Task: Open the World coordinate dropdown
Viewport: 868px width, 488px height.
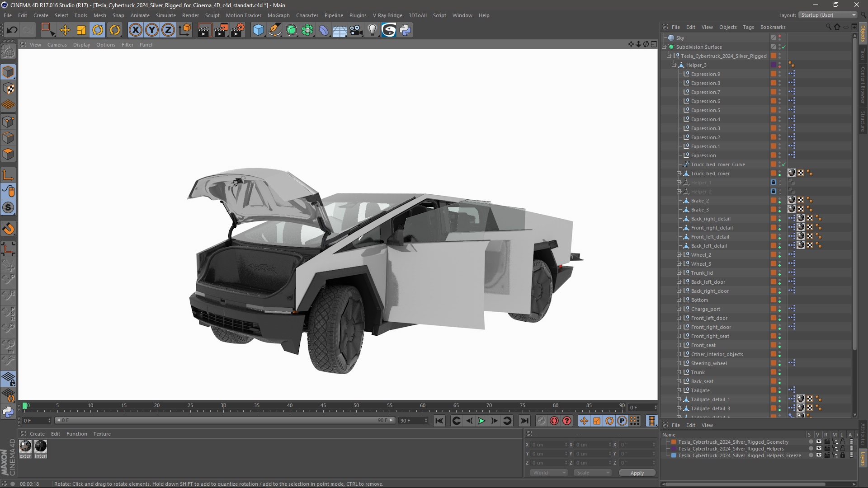Action: click(549, 473)
